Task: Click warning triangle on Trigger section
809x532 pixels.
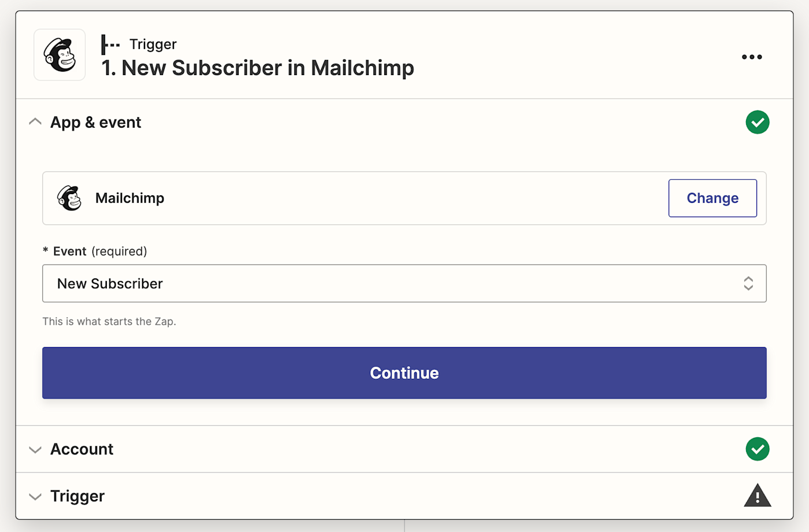Action: click(x=757, y=496)
